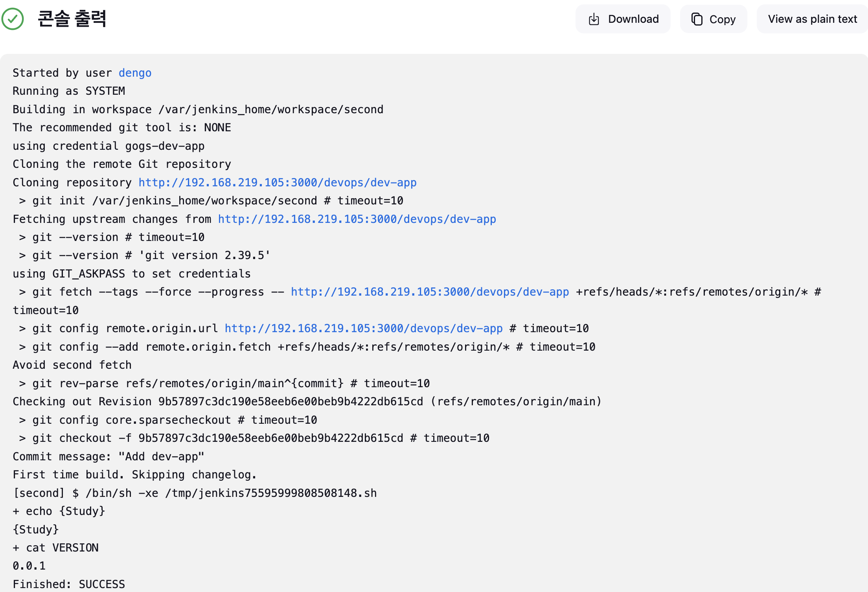Open the git fetch command URL

point(430,292)
